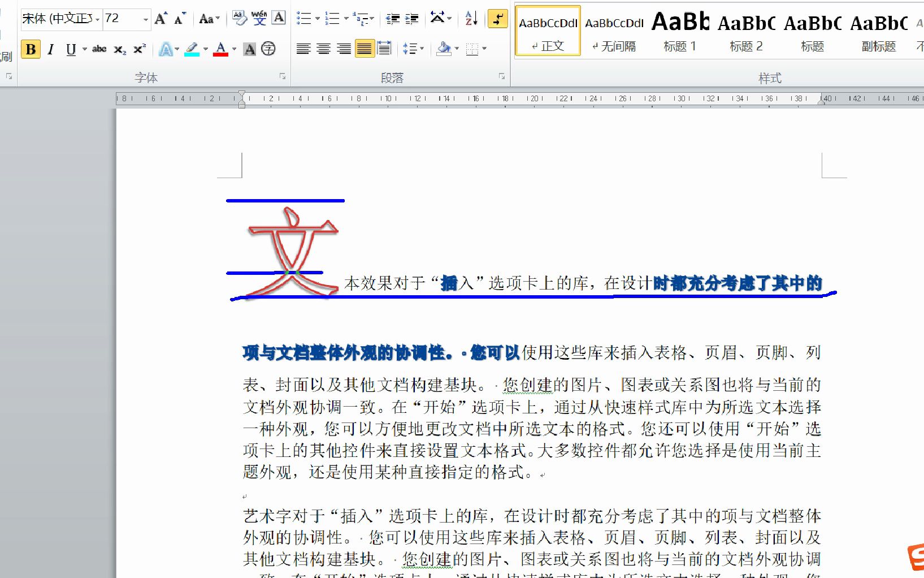Screen dimensions: 924x578
Task: Apply strikethrough to selected text
Action: [x=99, y=49]
